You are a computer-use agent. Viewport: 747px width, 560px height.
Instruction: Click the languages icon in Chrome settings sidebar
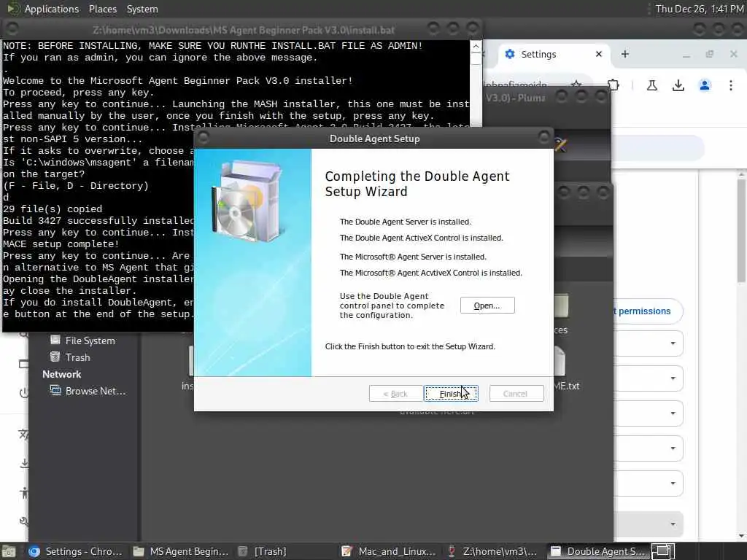[23, 435]
